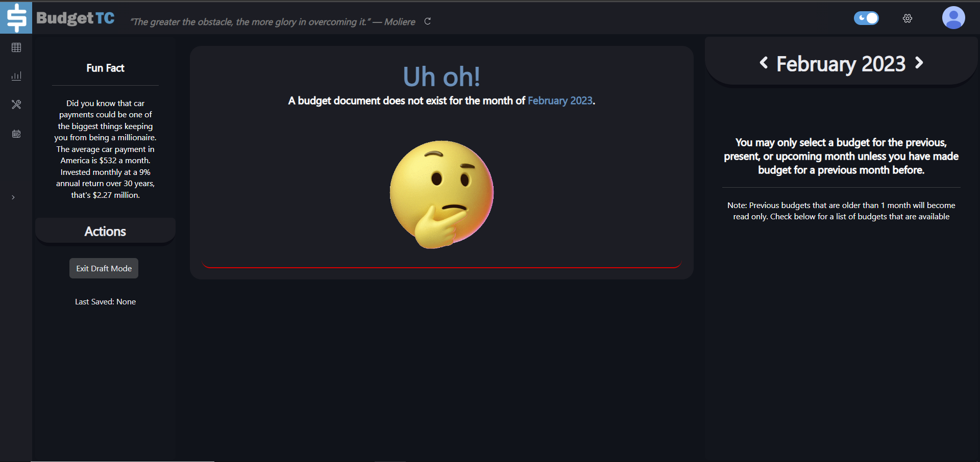Advance to the month after February 2023
The image size is (980, 462).
(919, 63)
